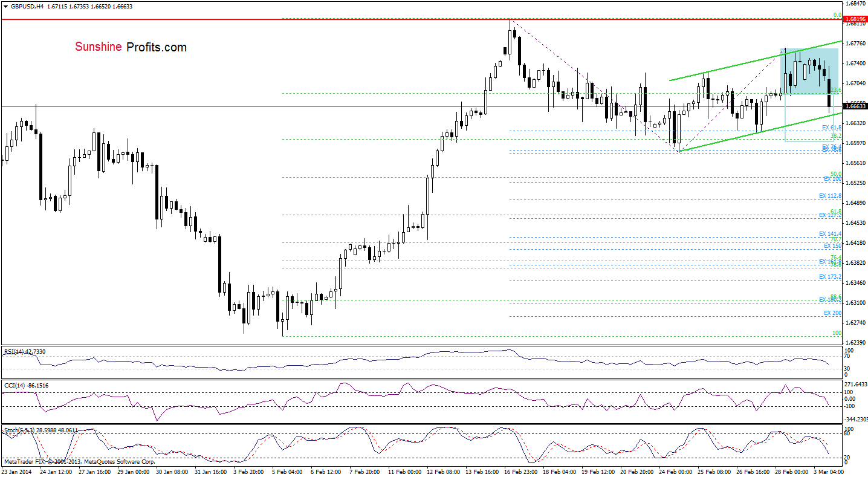Click the 26 Feb 16:00 time label
Screen dimensions: 868x477
[x=754, y=472]
